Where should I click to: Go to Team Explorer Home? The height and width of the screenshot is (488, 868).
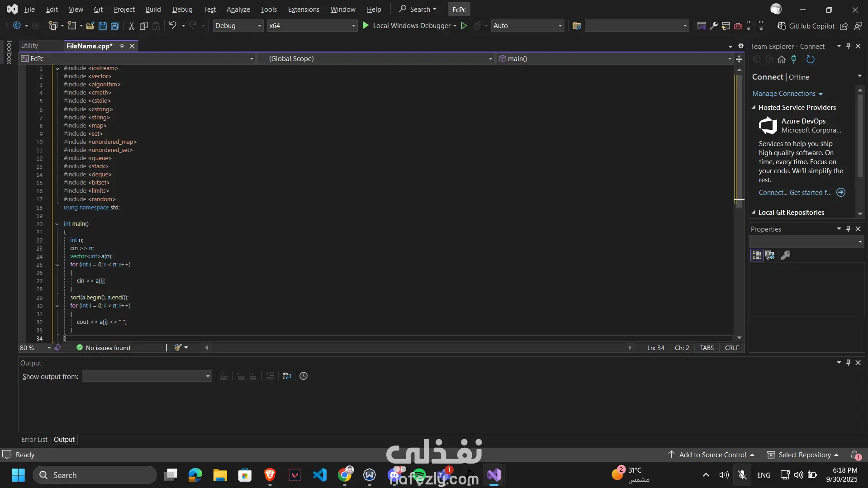(x=782, y=59)
